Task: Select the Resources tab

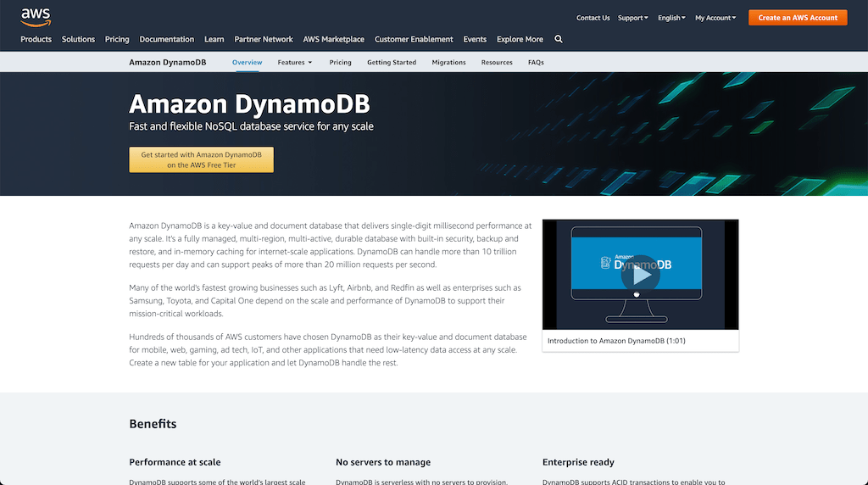Action: (x=497, y=63)
